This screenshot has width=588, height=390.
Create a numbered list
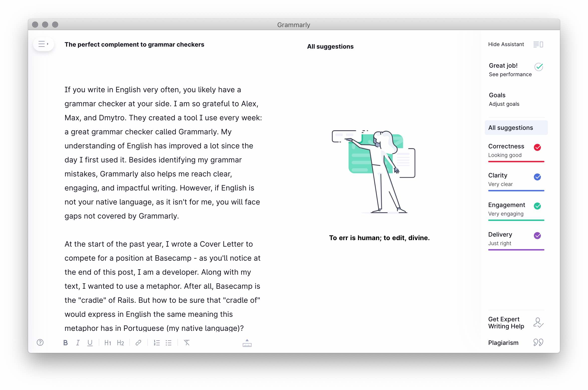(x=157, y=343)
